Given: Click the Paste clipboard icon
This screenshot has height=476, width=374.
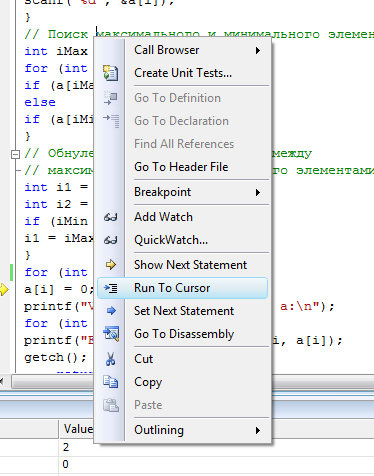Looking at the screenshot, I should (110, 405).
